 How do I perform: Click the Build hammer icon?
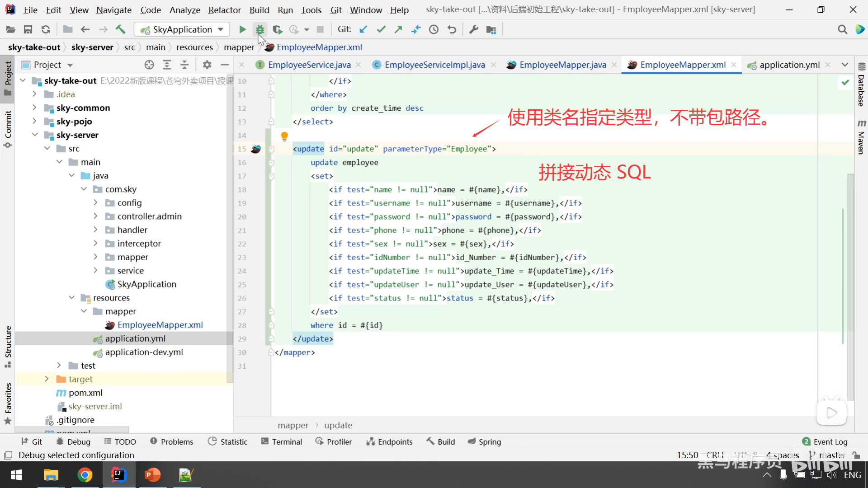pyautogui.click(x=120, y=29)
